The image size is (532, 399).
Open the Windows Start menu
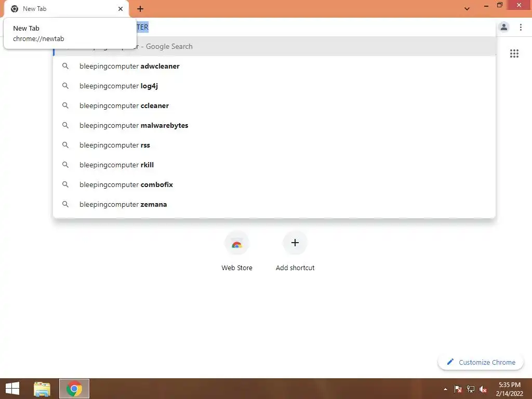[x=12, y=389]
